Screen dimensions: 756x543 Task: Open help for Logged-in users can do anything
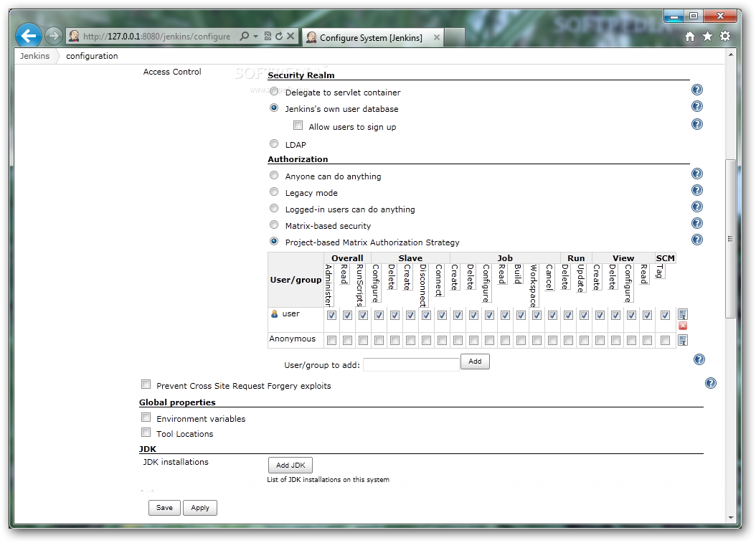click(696, 207)
